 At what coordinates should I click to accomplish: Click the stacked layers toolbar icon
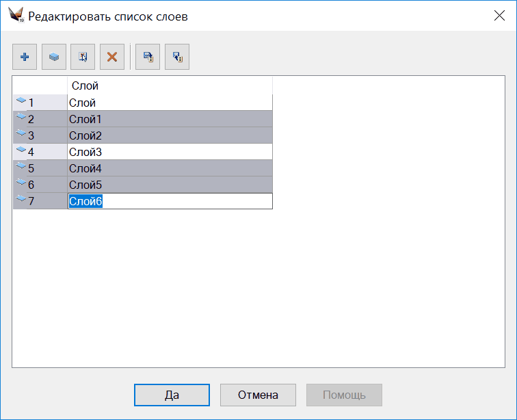(x=54, y=57)
